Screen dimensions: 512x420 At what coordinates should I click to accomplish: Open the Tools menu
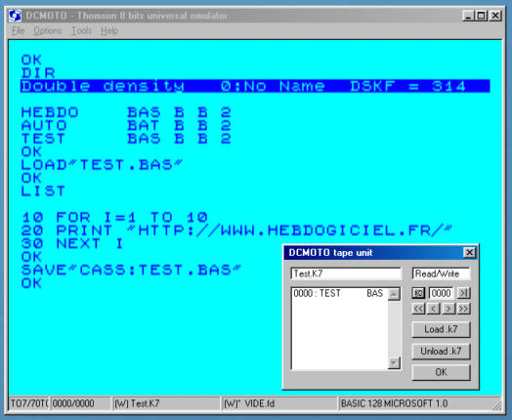81,31
